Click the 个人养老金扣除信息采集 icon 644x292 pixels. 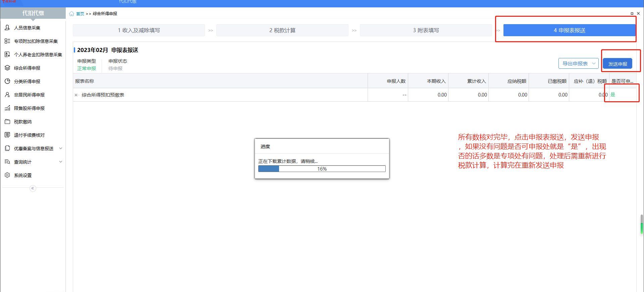point(7,54)
